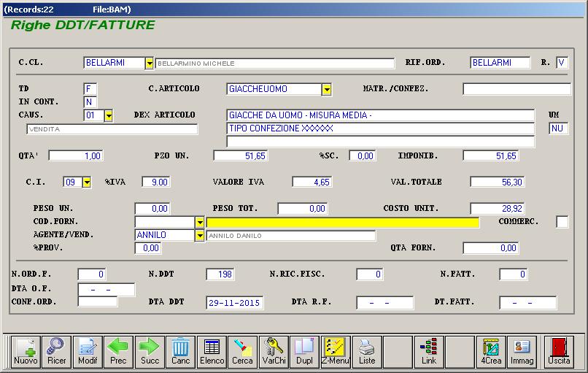The width and height of the screenshot is (588, 373).
Task: Open Liste printer icon
Action: [x=367, y=352]
